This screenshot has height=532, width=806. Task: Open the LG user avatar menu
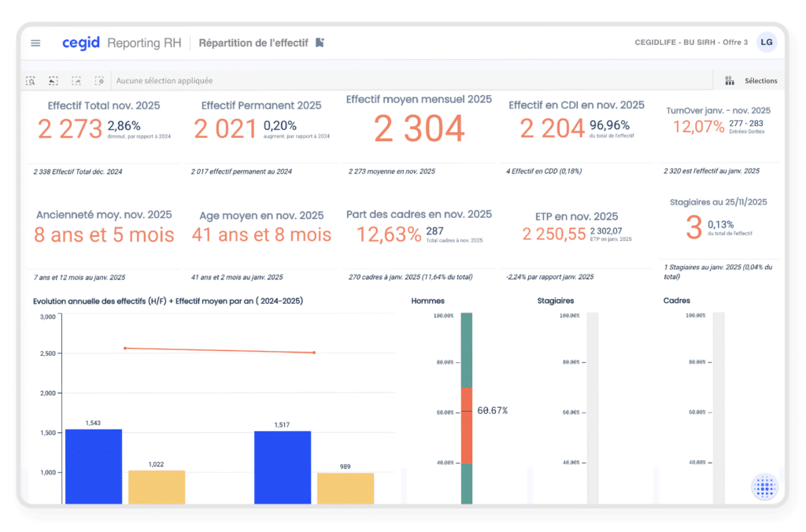[766, 42]
